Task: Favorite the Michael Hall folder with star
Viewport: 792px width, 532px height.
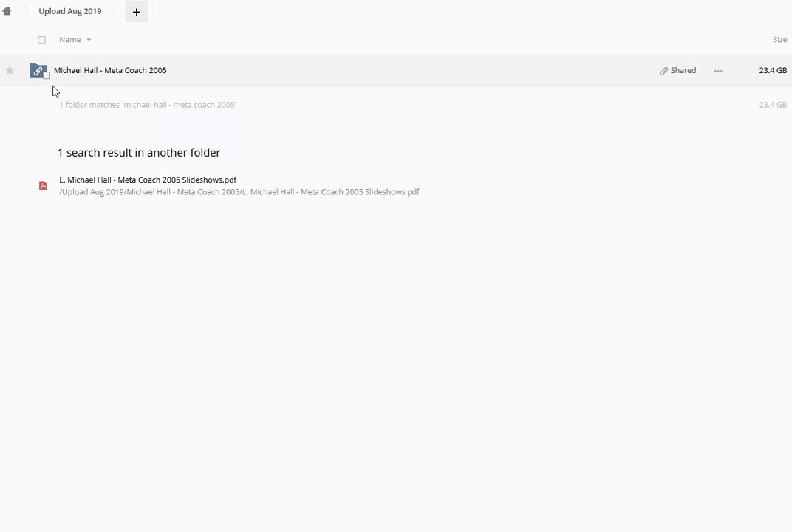Action: pyautogui.click(x=10, y=70)
